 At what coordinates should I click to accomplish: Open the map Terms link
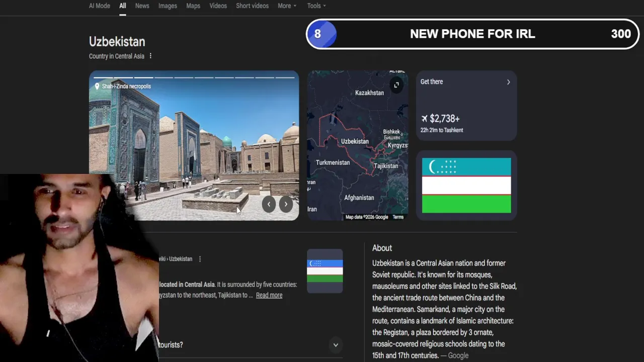point(398,217)
